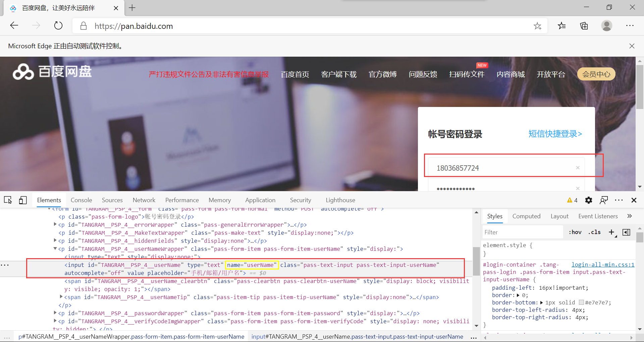The width and height of the screenshot is (644, 342).
Task: Click the Styles Filter input box
Action: tap(523, 232)
